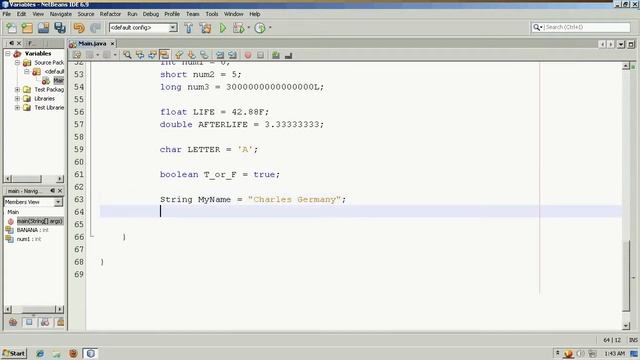640x360 pixels.
Task: Click Shift Line Right editor icon
Action: (232, 55)
